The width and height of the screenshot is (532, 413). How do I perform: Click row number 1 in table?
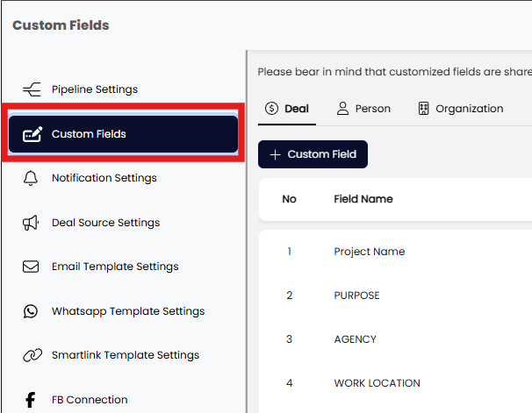click(289, 252)
